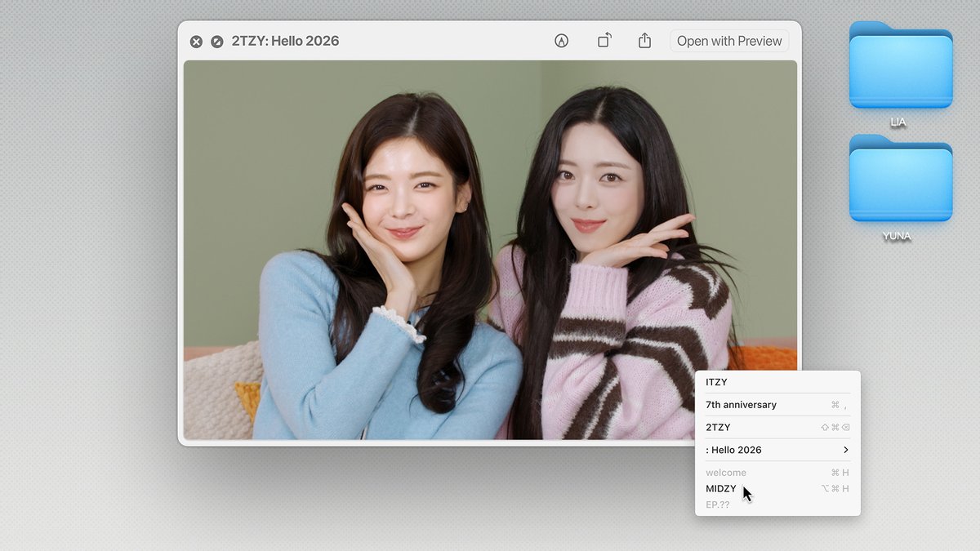Click the grayed-out welcome menu entry
The height and width of the screenshot is (551, 980).
(726, 472)
